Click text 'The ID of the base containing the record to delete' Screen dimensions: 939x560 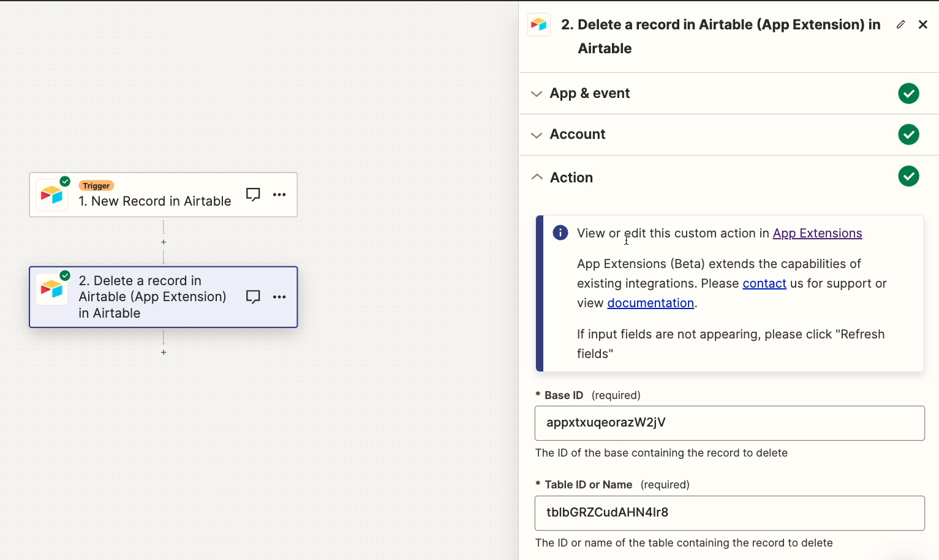[x=662, y=453]
